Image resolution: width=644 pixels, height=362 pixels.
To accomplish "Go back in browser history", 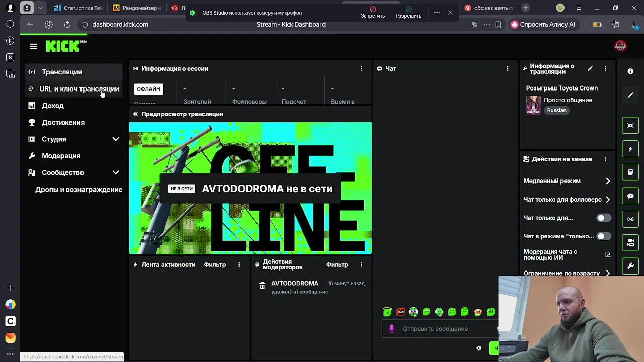I will 30,24.
